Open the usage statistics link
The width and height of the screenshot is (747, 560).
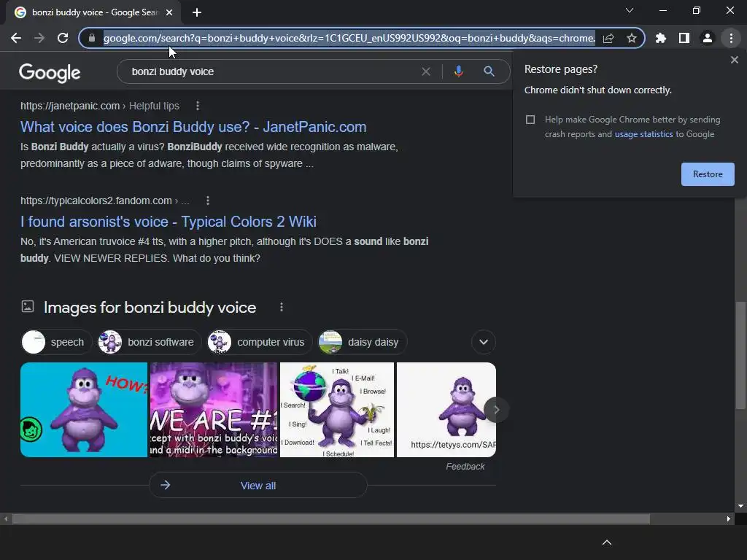point(643,134)
